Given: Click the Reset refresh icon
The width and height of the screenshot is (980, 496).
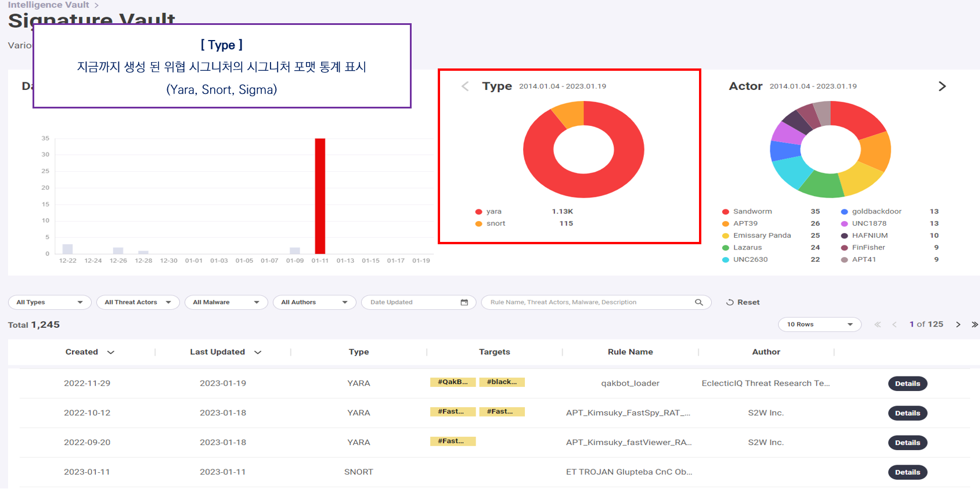Looking at the screenshot, I should coord(730,302).
